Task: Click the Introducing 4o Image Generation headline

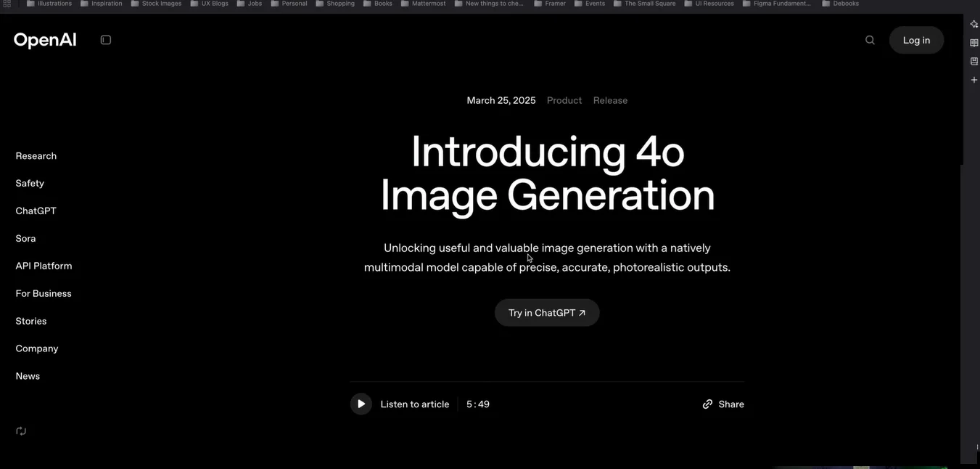Action: pyautogui.click(x=548, y=174)
